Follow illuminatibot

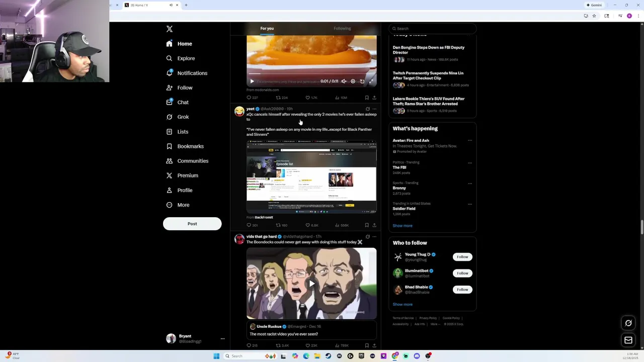pyautogui.click(x=462, y=273)
